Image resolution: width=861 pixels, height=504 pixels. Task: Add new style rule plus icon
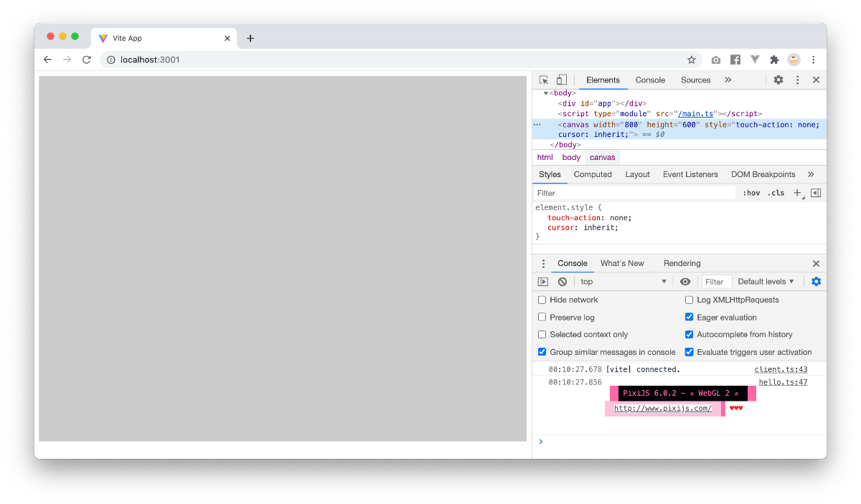pos(798,193)
